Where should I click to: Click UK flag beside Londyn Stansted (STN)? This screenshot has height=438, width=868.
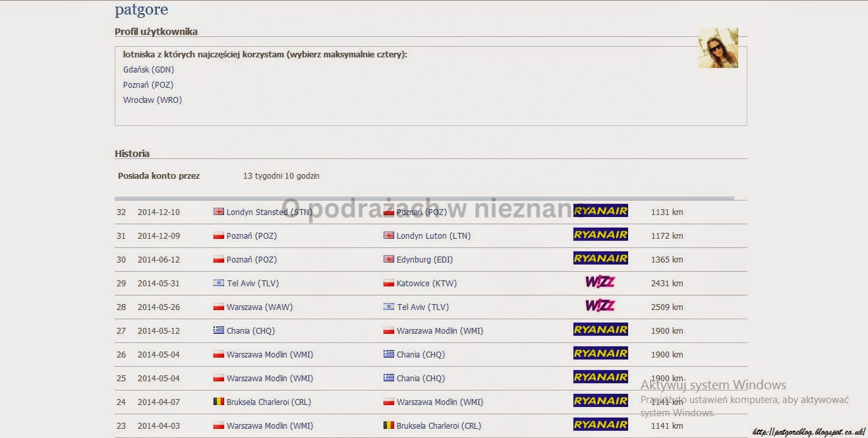(219, 212)
